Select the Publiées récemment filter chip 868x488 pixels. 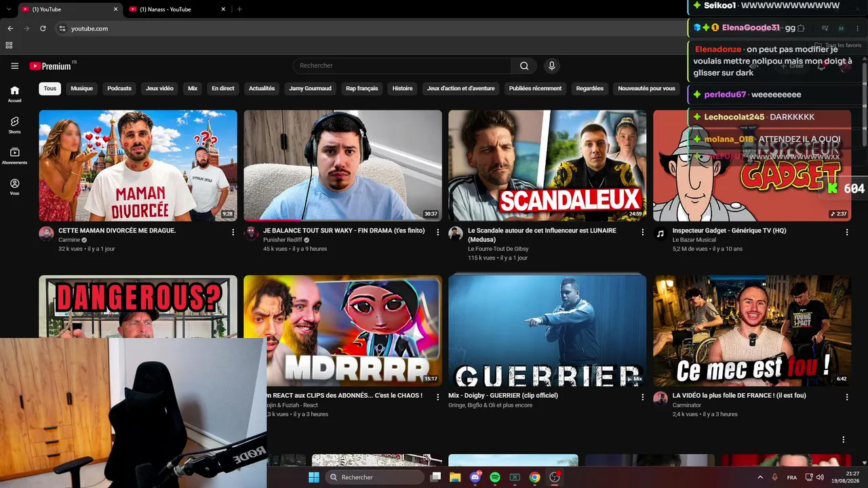[535, 88]
